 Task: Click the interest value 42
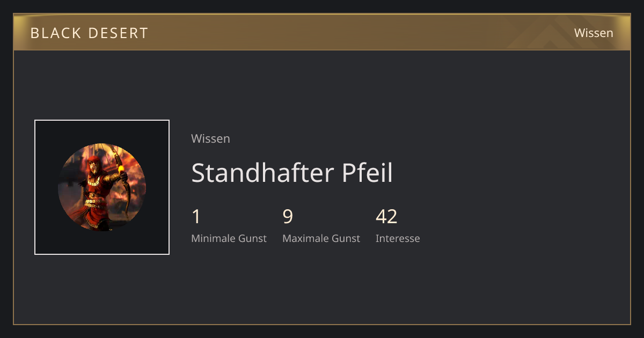tap(386, 217)
